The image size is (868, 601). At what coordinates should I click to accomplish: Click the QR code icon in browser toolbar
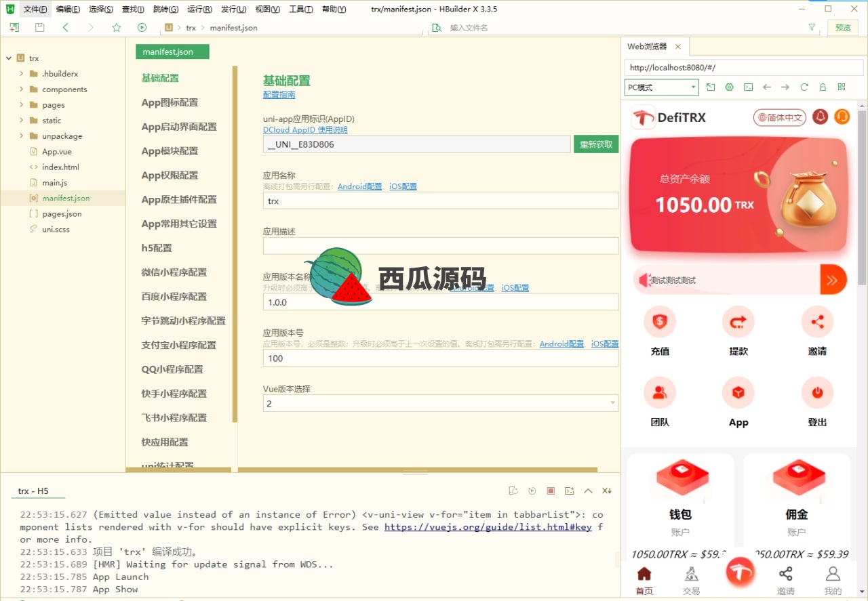point(842,87)
